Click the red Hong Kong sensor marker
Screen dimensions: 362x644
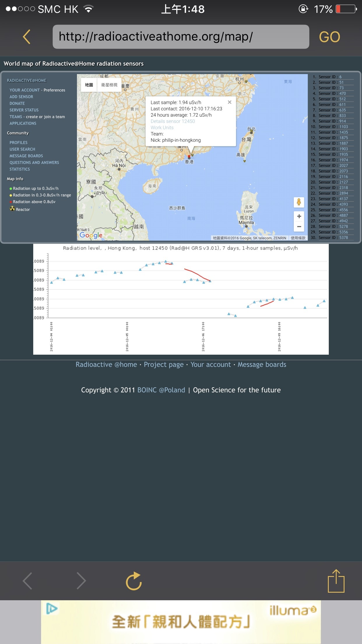click(189, 157)
